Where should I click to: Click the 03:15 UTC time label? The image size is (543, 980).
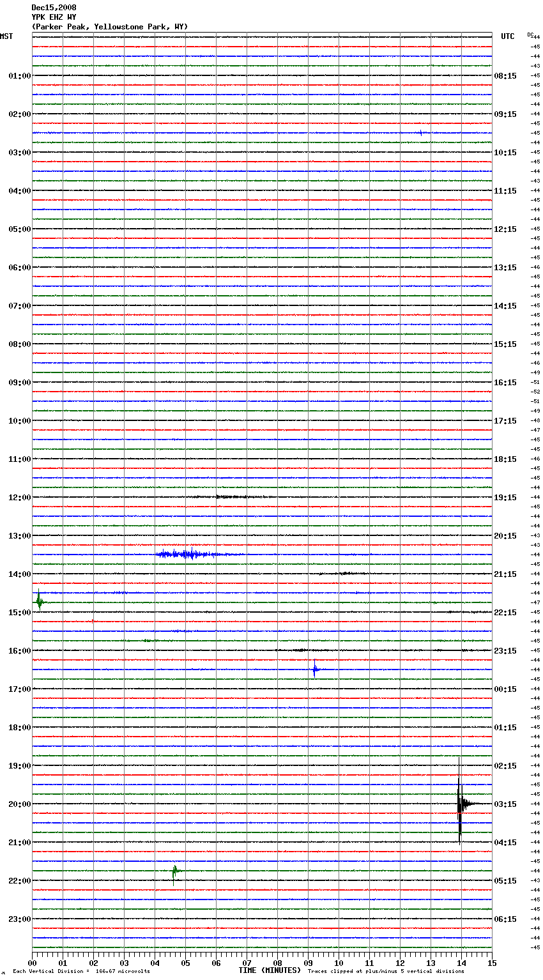pos(505,804)
